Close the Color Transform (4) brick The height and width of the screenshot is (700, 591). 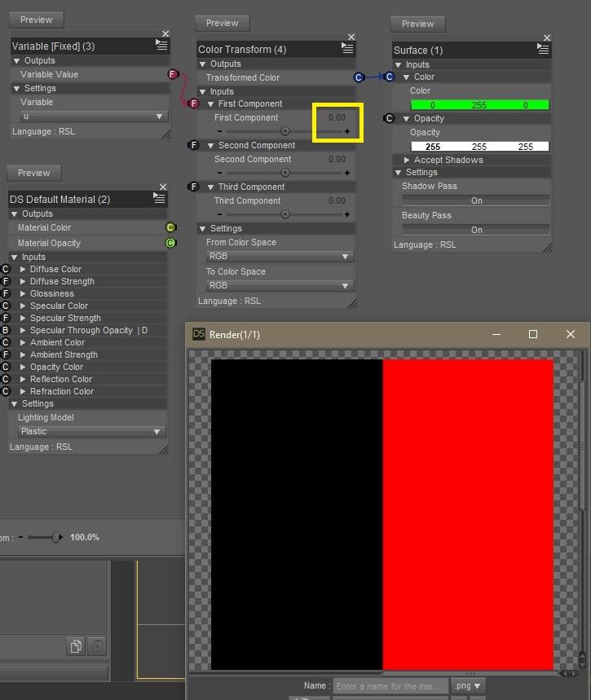(x=351, y=37)
